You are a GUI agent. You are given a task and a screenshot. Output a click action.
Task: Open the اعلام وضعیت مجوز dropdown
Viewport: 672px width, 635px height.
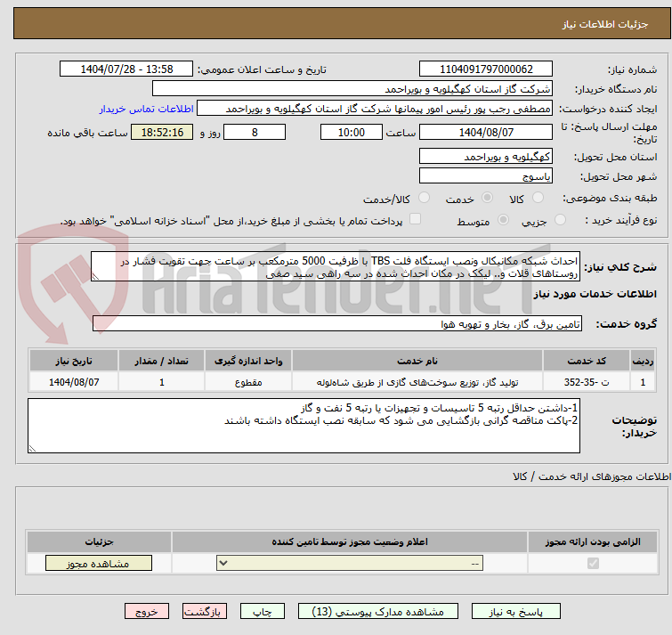coord(350,563)
